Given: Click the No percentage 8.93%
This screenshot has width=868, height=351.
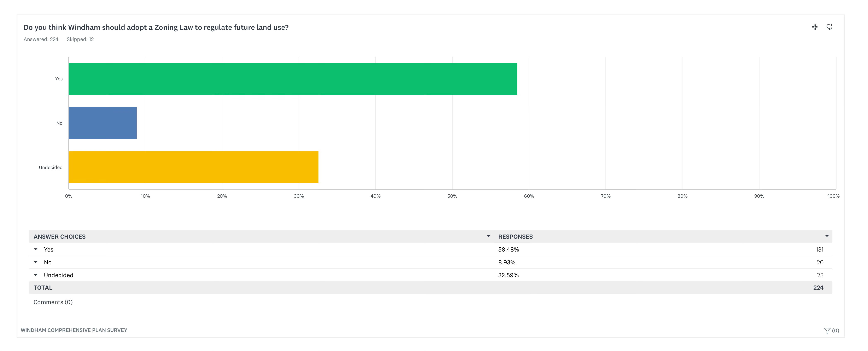Looking at the screenshot, I should (x=506, y=262).
